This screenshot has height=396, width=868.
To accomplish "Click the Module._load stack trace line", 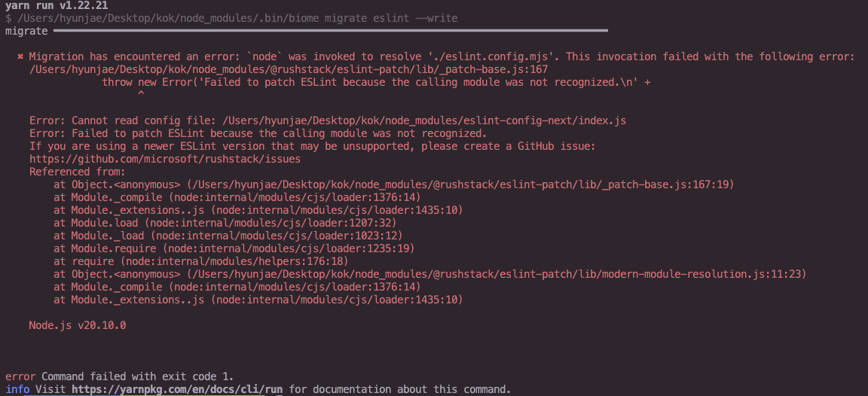I will (228, 236).
